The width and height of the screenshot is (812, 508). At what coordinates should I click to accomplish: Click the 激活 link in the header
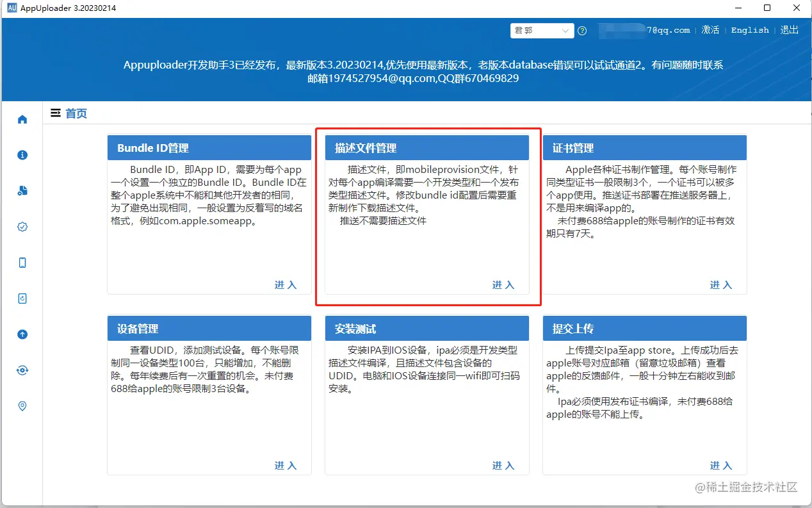(711, 30)
